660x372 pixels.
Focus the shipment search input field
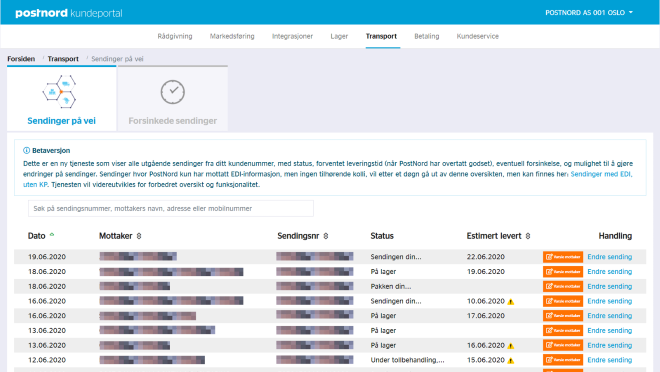(x=171, y=208)
